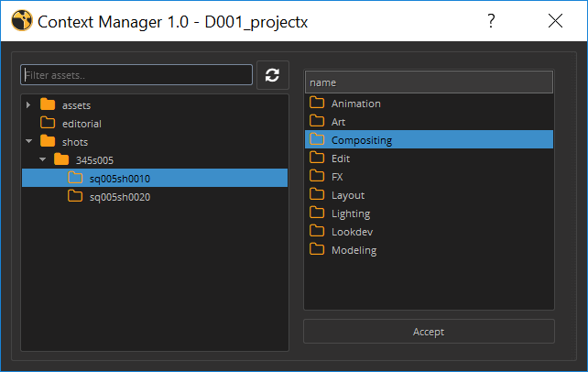Click the Filter assets text field
588x372 pixels.
[136, 74]
